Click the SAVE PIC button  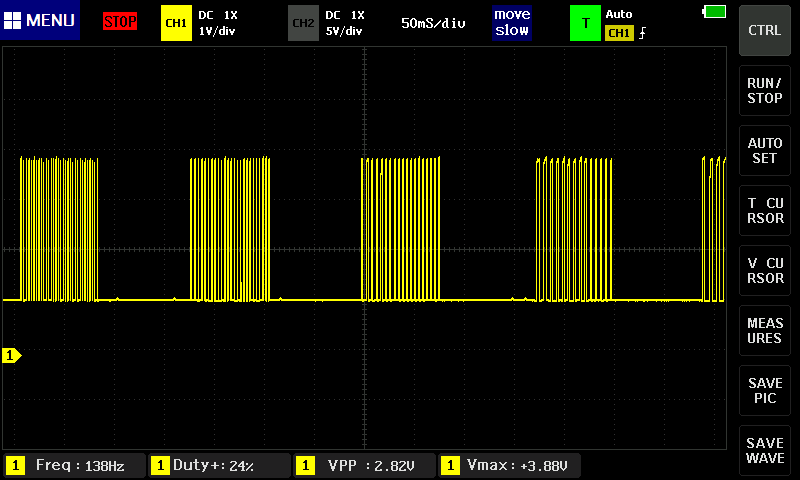click(x=765, y=391)
